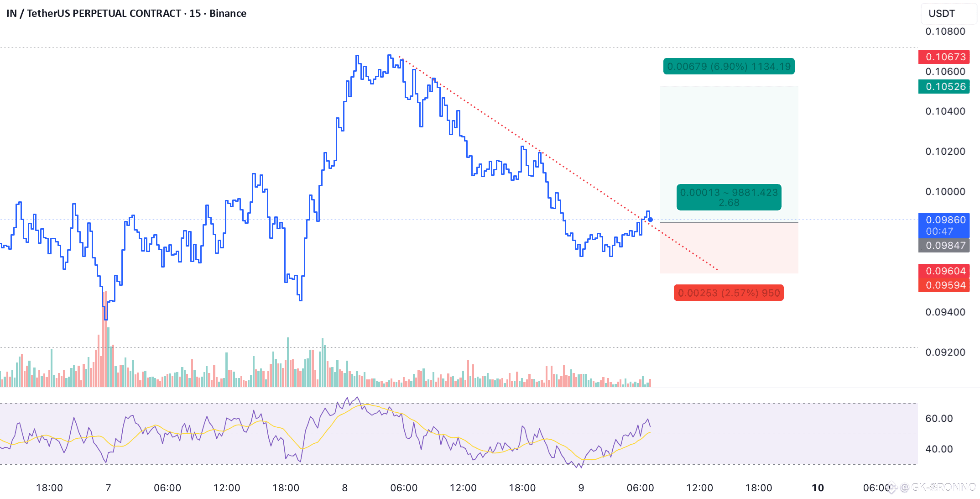This screenshot has height=499, width=980.
Task: Select the green profit target label 0.00679 (6.90%)
Action: point(729,67)
